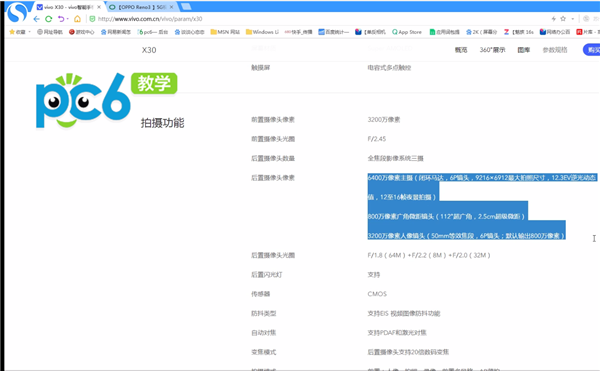600x371 pixels.
Task: Select the 参数规格 page menu item
Action: click(555, 50)
